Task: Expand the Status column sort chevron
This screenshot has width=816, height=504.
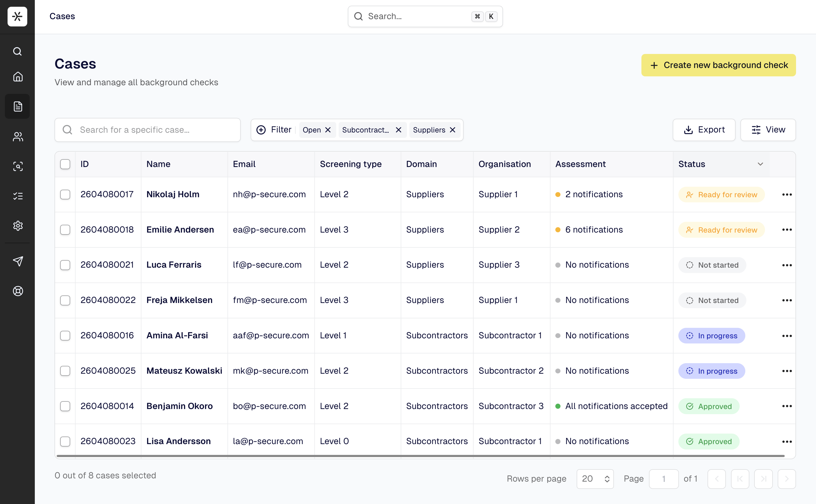Action: click(760, 164)
